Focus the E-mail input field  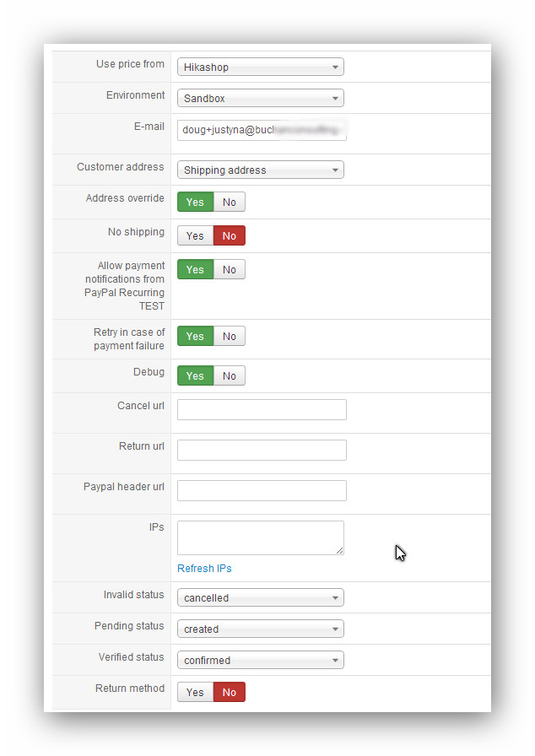[262, 130]
